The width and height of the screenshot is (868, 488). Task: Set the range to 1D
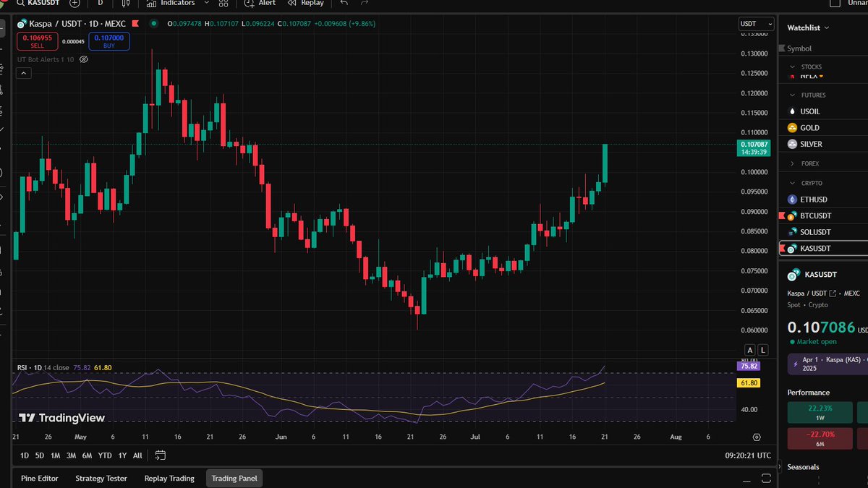click(x=25, y=455)
